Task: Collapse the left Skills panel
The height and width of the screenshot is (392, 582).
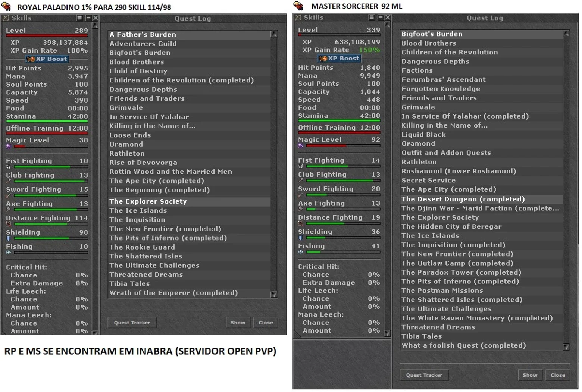Action: [88, 18]
